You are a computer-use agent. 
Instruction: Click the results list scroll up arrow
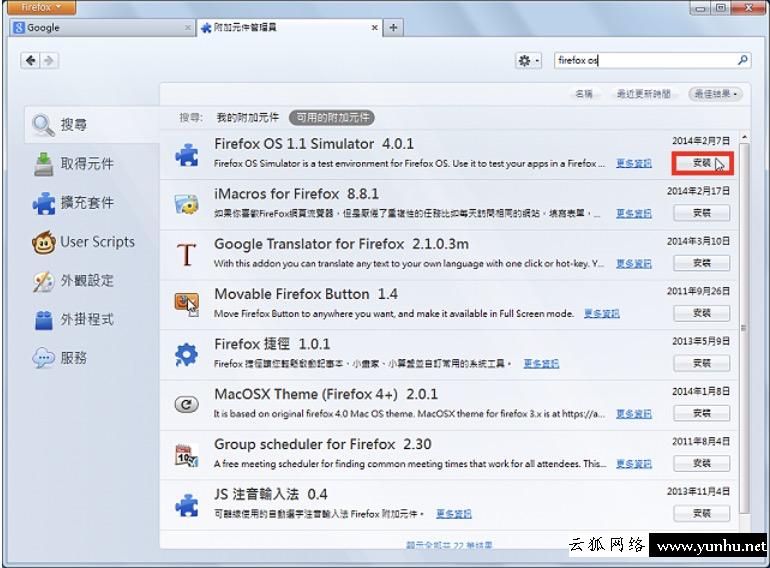pyautogui.click(x=744, y=137)
